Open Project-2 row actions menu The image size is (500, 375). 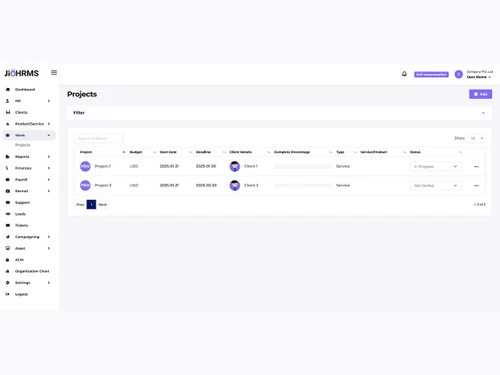coord(476,185)
